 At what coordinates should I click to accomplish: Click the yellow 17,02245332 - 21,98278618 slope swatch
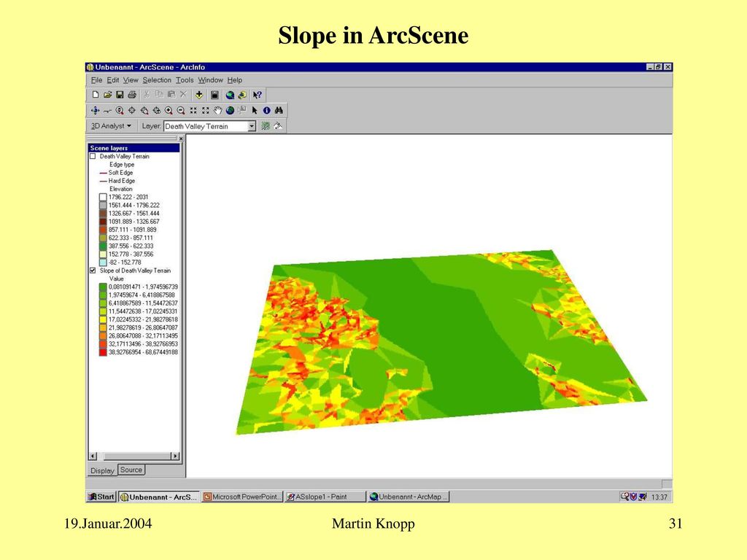[103, 319]
